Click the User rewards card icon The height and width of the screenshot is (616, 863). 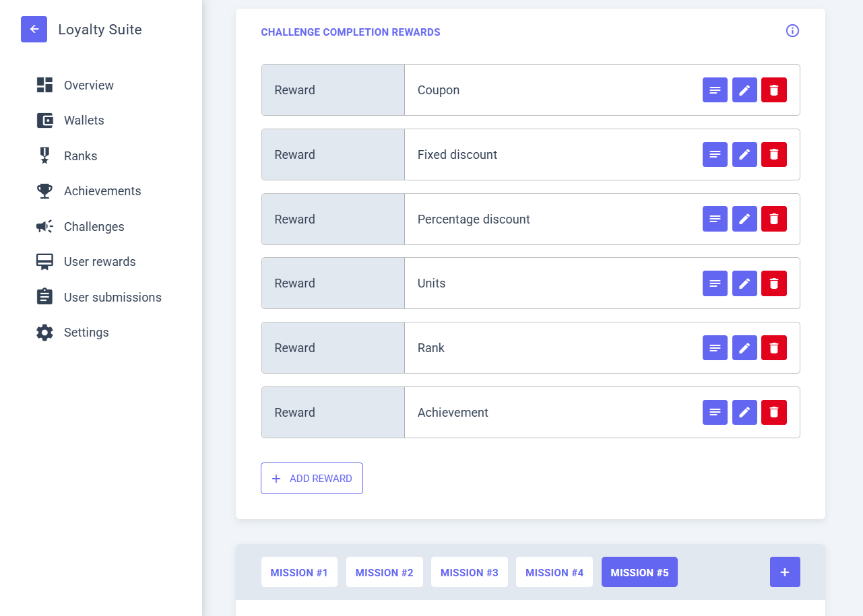(44, 262)
